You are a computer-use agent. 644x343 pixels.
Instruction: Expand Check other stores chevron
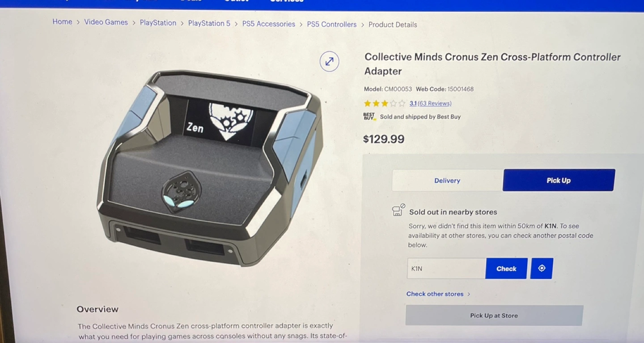[x=469, y=294]
